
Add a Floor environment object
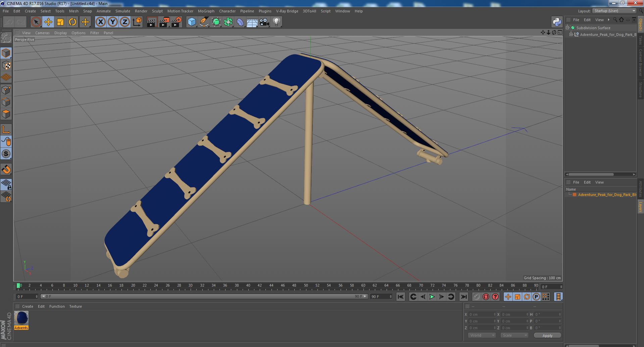tap(252, 22)
